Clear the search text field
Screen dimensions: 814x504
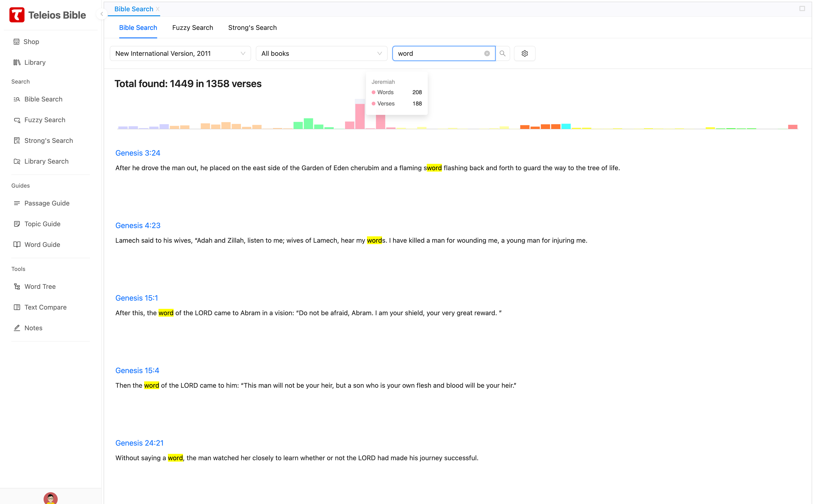pos(487,53)
